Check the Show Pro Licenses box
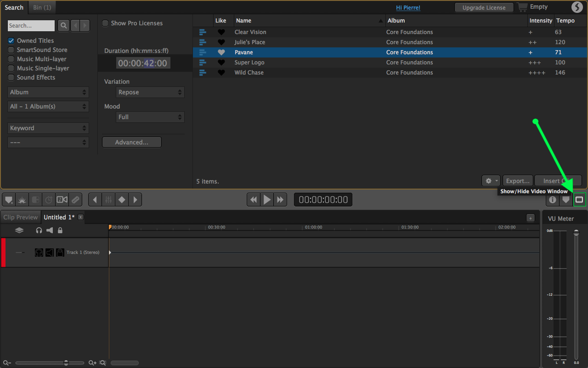Image resolution: width=588 pixels, height=368 pixels. [105, 23]
